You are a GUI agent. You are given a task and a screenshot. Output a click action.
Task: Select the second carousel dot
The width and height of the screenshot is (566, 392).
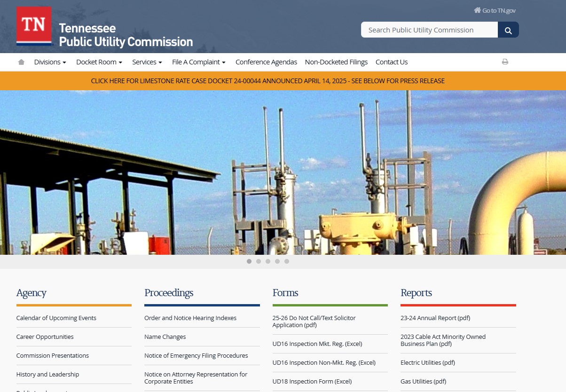[x=259, y=261]
